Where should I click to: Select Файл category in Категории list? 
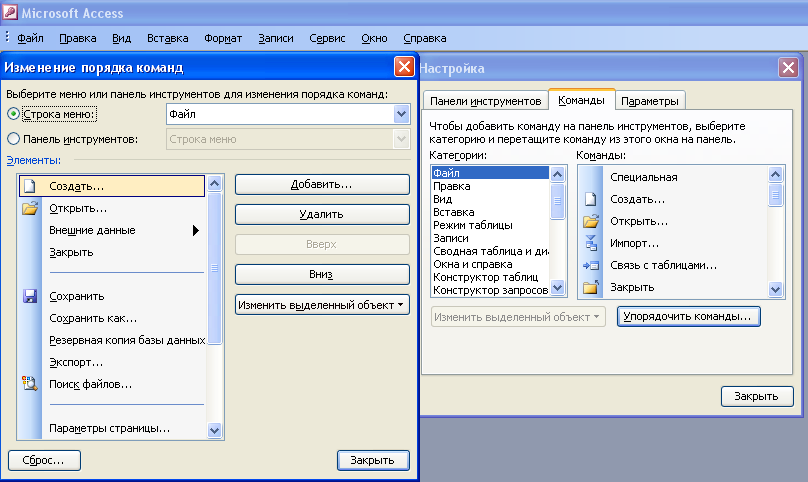(490, 173)
